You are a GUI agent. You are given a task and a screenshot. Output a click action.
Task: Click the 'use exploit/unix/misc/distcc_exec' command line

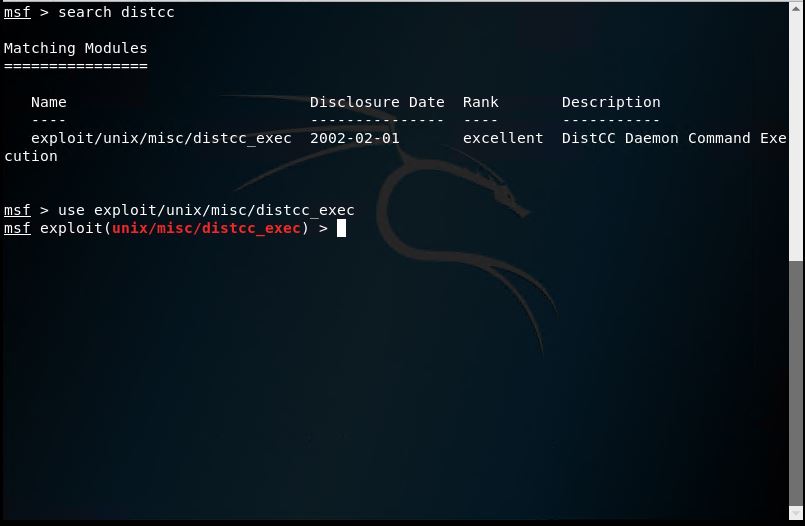206,210
